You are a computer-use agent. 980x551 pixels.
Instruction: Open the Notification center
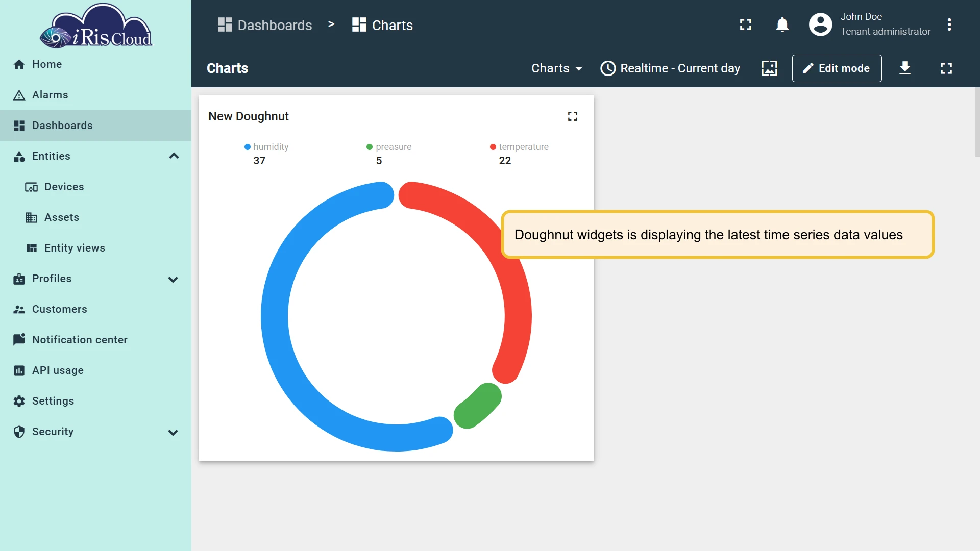(x=95, y=340)
